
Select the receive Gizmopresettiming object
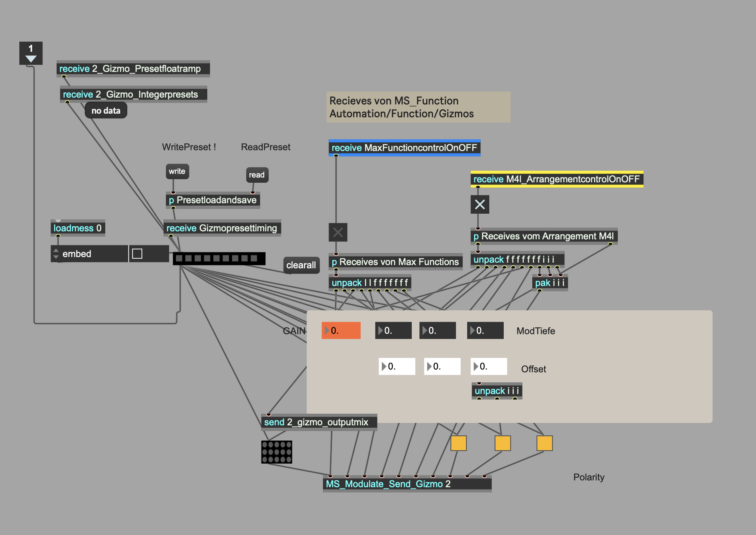click(x=222, y=228)
